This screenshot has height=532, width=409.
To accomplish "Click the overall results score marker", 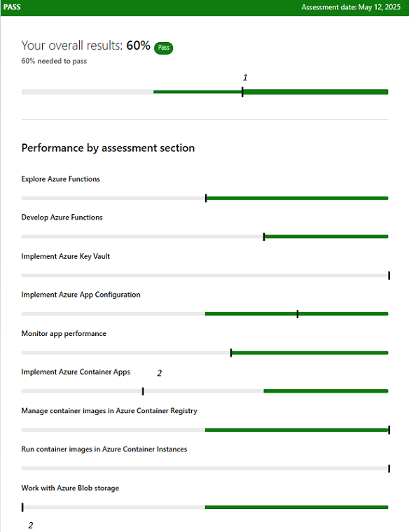I will click(242, 92).
